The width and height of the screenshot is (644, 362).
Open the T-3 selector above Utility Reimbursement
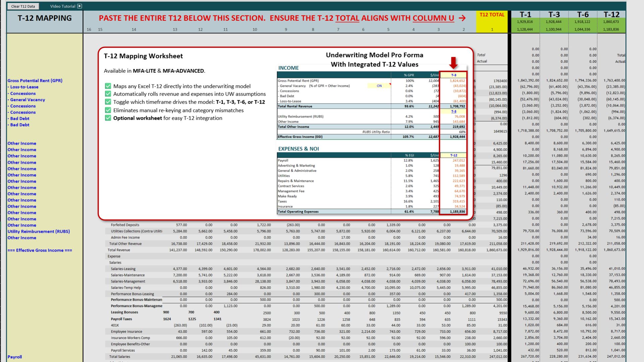click(453, 111)
